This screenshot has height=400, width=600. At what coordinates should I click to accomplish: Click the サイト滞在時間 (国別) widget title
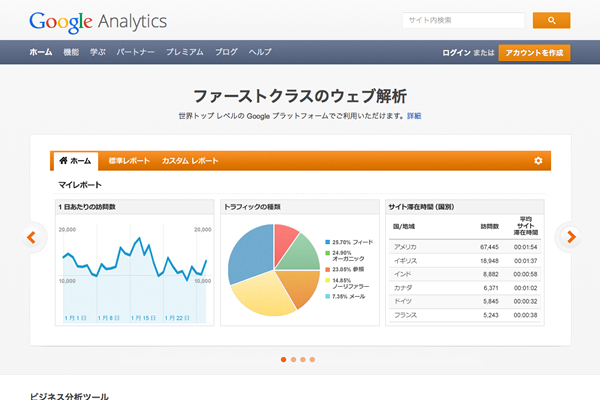(x=421, y=207)
